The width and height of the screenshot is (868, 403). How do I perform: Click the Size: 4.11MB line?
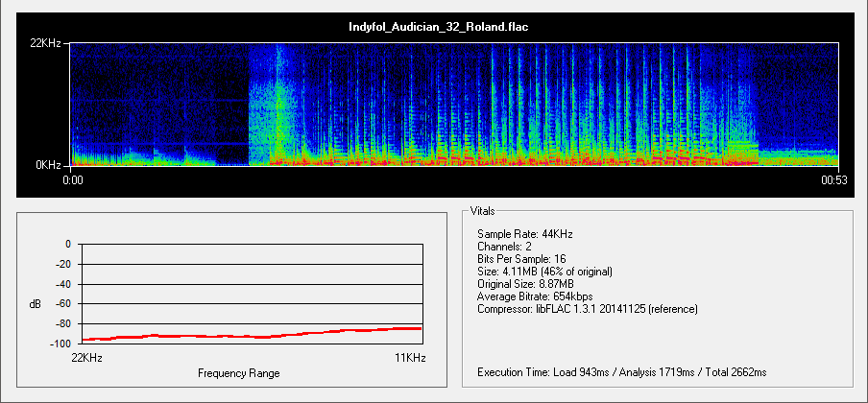(x=544, y=272)
